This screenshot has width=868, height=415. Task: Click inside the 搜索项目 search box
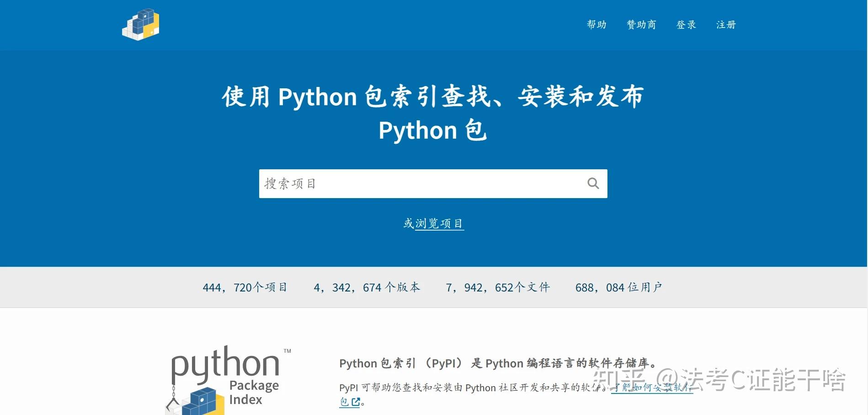411,183
